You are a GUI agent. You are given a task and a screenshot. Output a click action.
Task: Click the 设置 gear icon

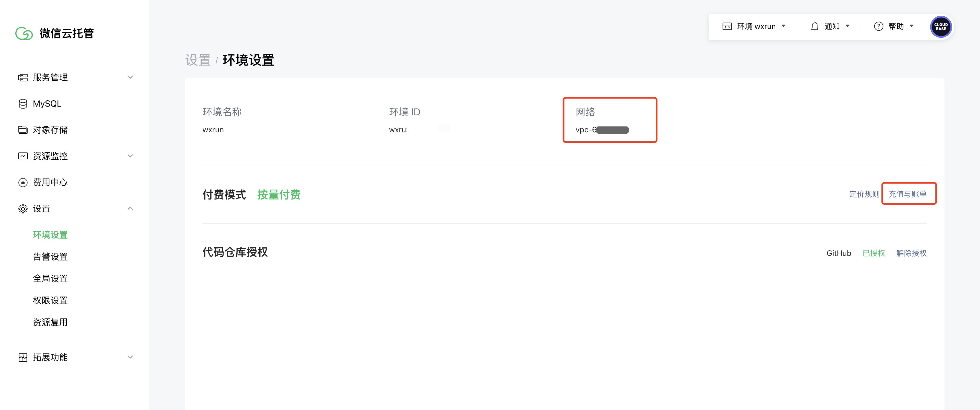pos(23,209)
